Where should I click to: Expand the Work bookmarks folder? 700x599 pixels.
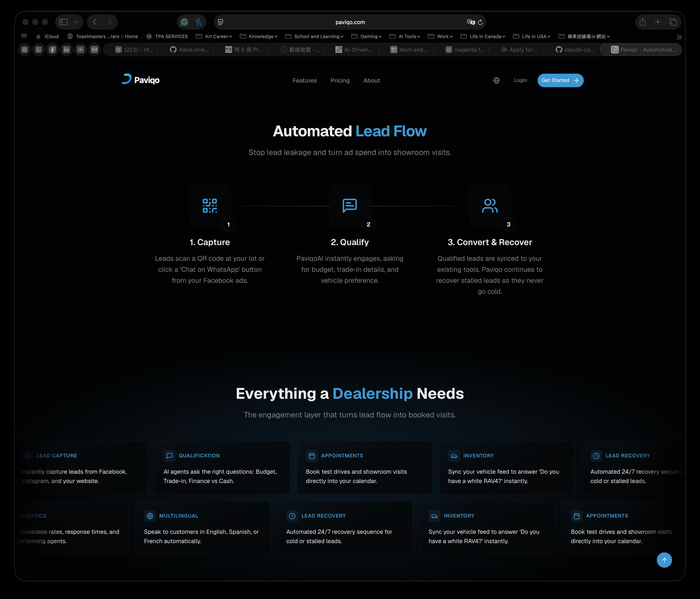[x=441, y=36]
